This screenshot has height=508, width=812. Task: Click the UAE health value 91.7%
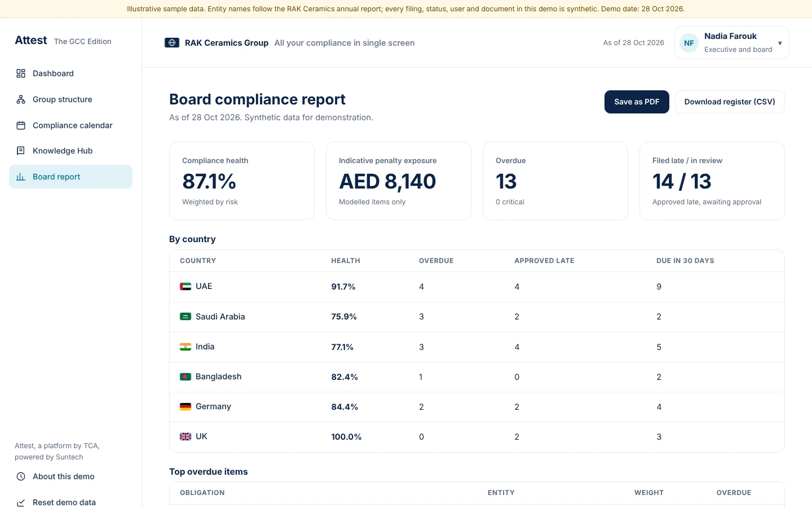click(x=343, y=287)
